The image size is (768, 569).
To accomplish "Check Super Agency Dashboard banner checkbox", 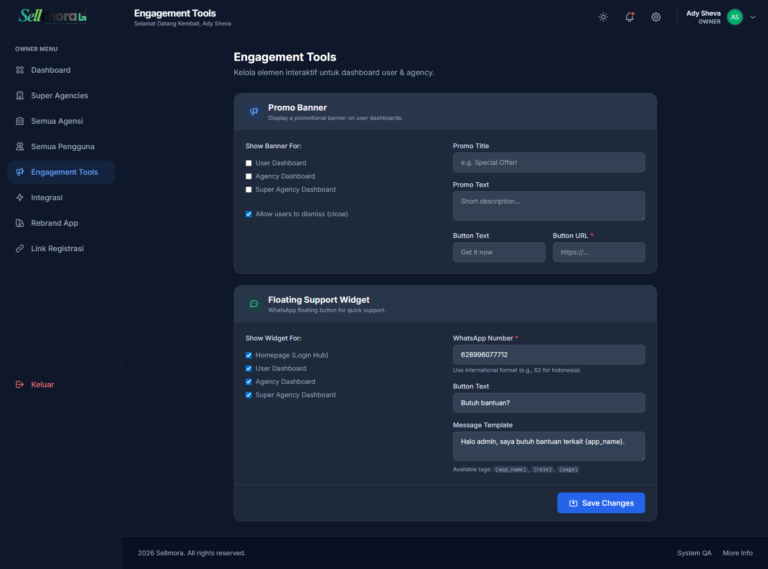I will [x=249, y=189].
